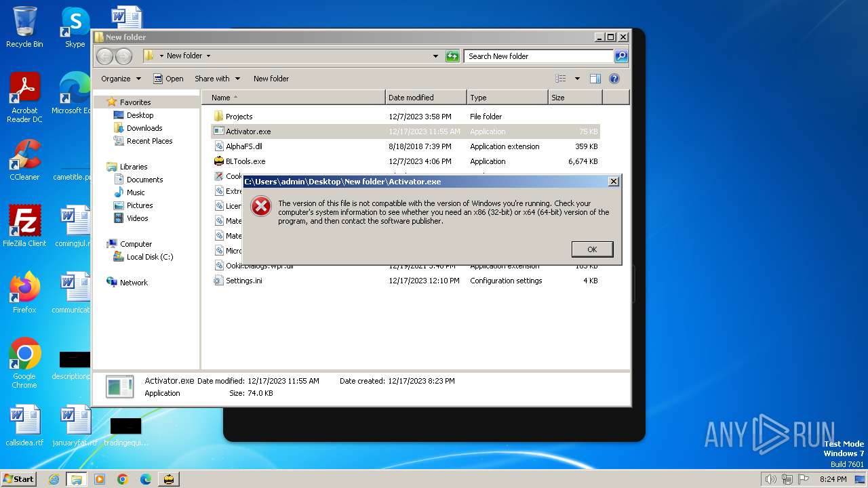Image resolution: width=868 pixels, height=488 pixels.
Task: Click New folder breadcrumb in address bar
Action: pyautogui.click(x=184, y=56)
